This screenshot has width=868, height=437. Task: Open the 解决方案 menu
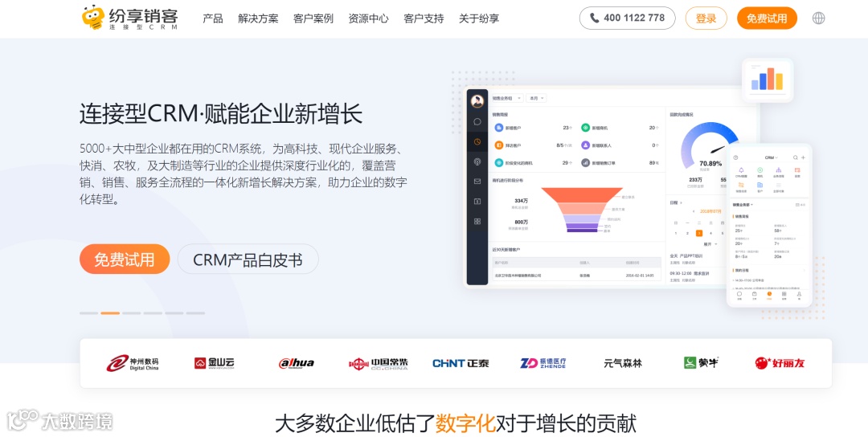[258, 18]
